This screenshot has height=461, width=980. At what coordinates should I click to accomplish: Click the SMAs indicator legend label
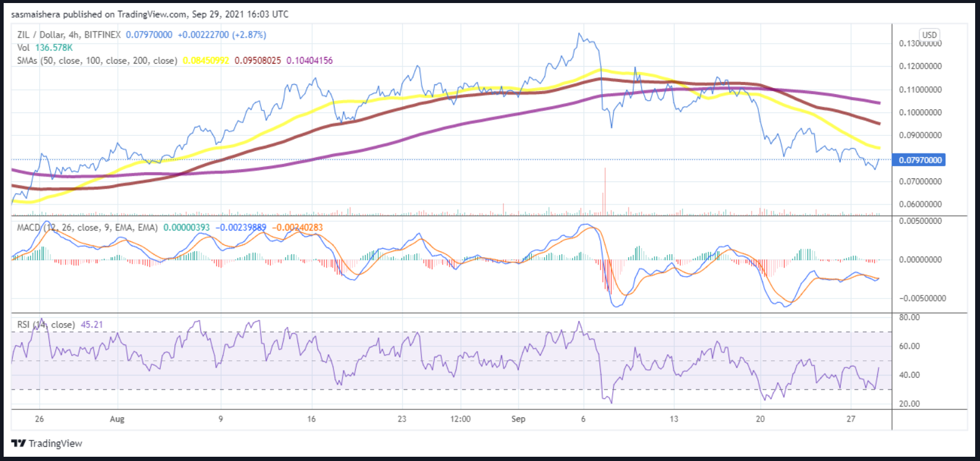point(97,60)
